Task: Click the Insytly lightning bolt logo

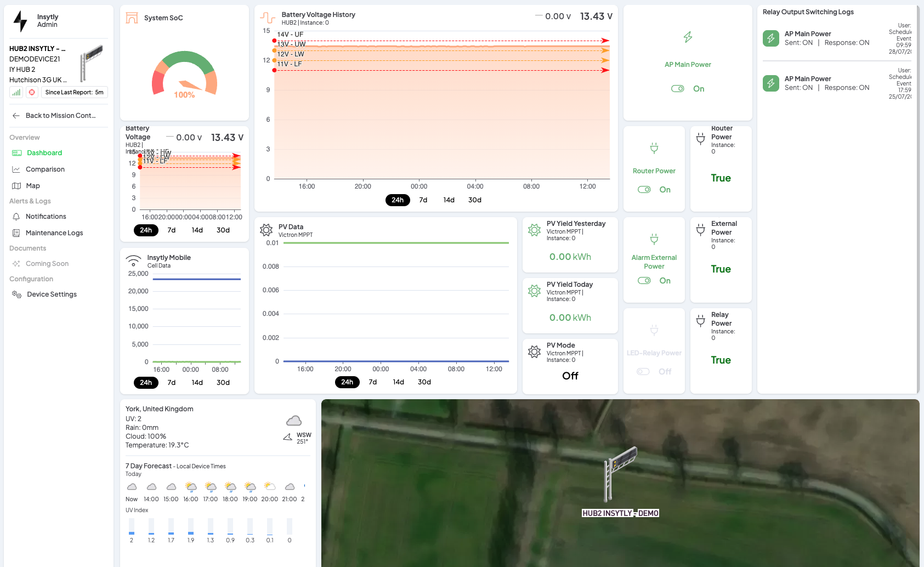Action: (x=20, y=21)
